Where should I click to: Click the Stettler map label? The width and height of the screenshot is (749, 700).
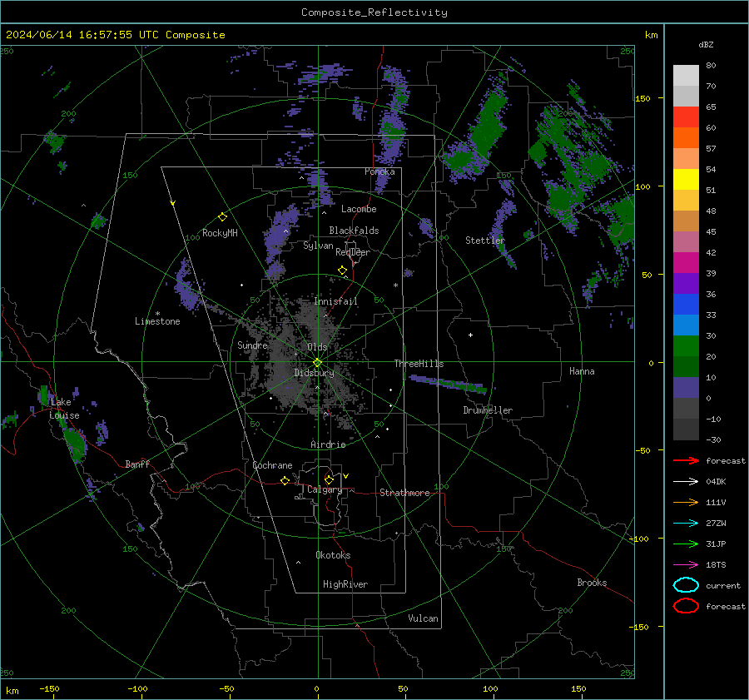(485, 241)
